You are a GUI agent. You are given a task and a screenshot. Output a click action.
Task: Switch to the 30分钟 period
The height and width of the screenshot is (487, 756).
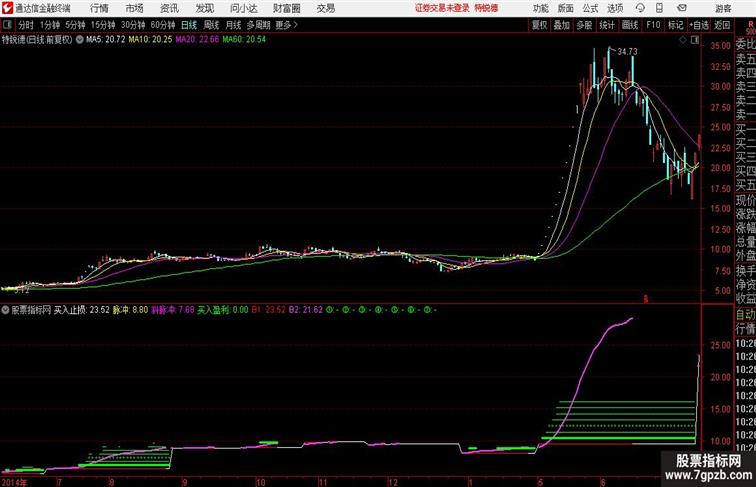pos(133,25)
